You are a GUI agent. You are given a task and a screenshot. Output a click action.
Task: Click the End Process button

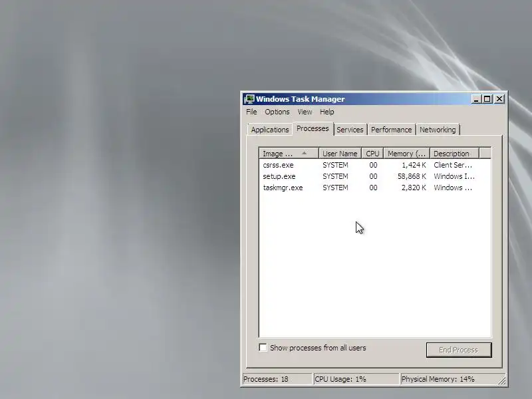[x=459, y=350]
